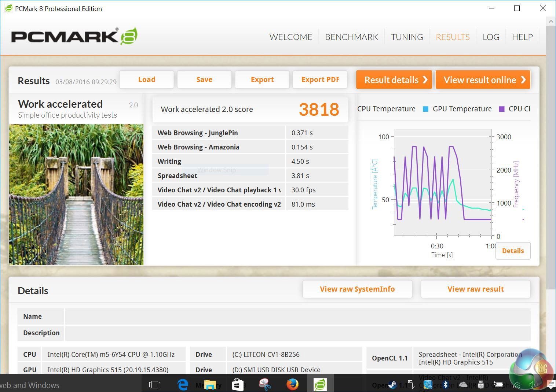Select the Video Chat encoding v2 row
This screenshot has width=556, height=392.
[x=250, y=204]
